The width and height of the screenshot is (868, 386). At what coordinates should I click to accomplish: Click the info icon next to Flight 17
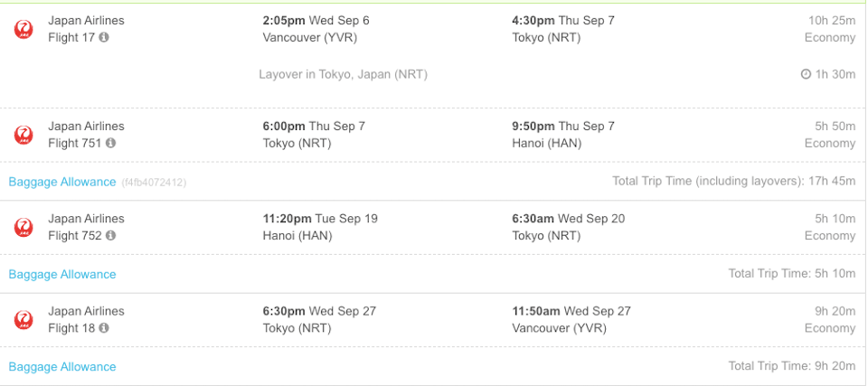pos(104,38)
